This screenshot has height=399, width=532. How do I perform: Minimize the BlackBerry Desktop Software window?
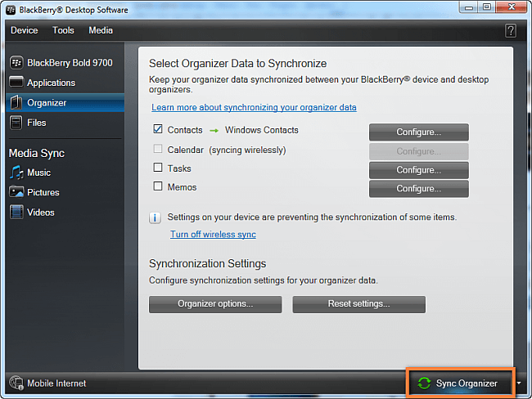[x=469, y=7]
